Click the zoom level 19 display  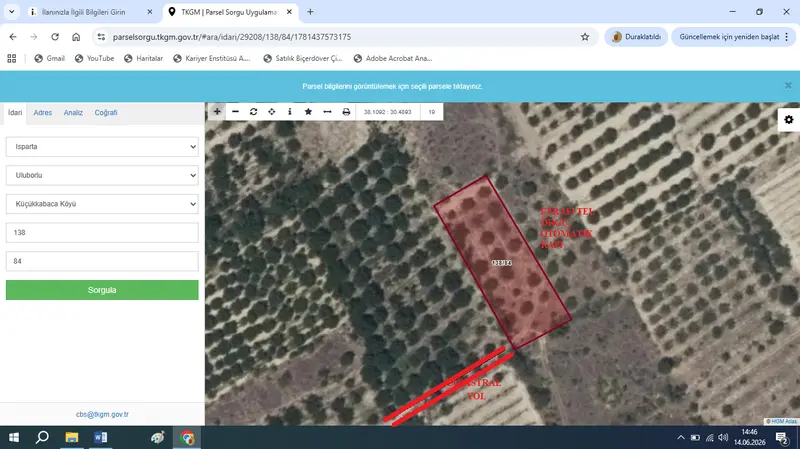pyautogui.click(x=432, y=112)
